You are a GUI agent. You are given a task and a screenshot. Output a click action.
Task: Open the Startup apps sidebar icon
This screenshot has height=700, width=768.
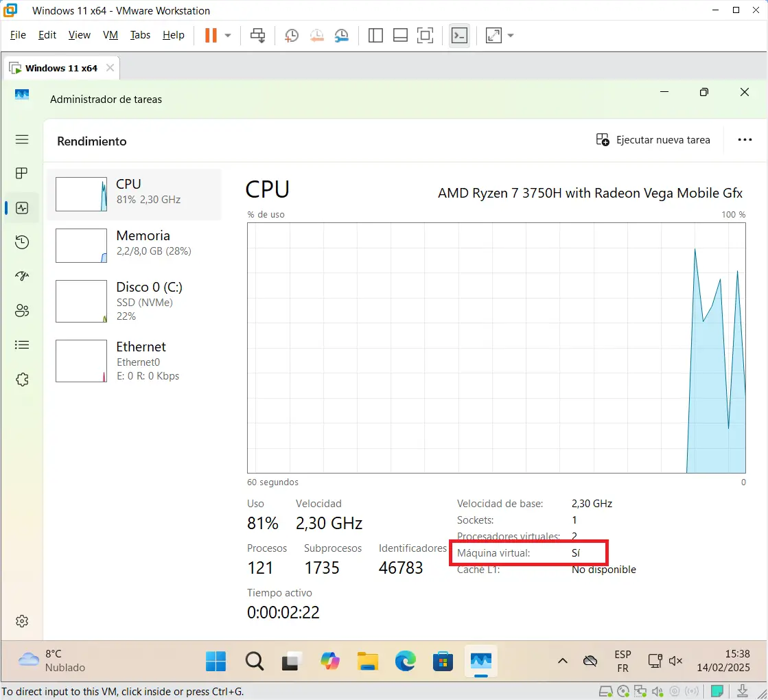[22, 277]
